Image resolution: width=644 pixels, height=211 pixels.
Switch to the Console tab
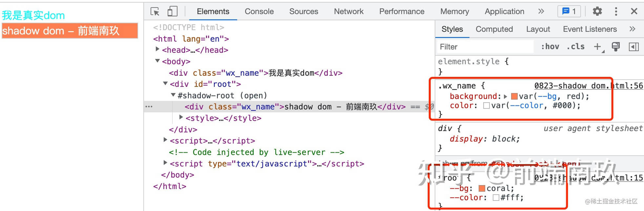pos(259,11)
